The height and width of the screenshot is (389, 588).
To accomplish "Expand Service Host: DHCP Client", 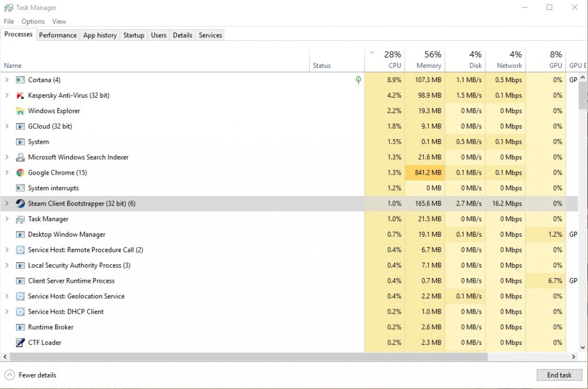I will click(x=7, y=311).
